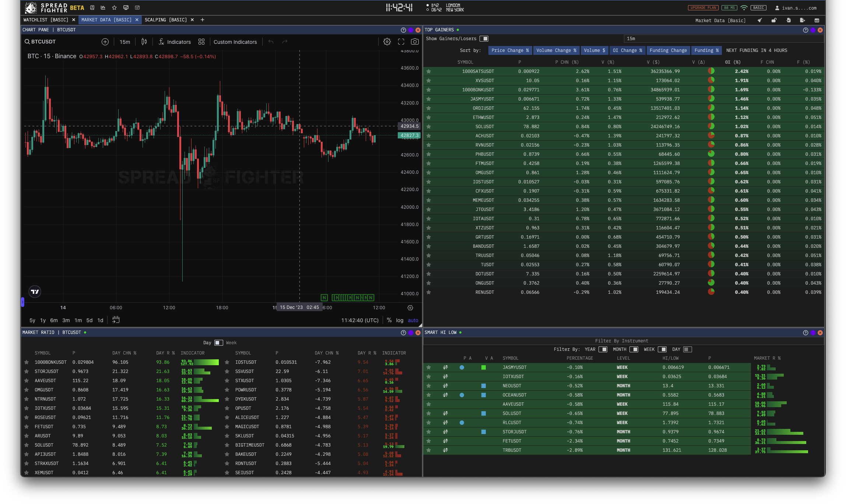This screenshot has width=846, height=504.
Task: Click the import workspace icon
Action: [788, 20]
